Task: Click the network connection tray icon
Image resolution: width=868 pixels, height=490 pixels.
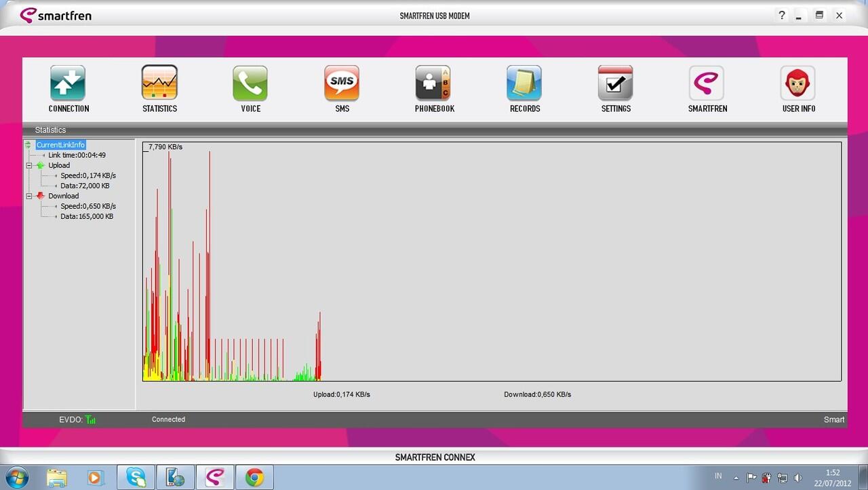Action: pyautogui.click(x=782, y=477)
